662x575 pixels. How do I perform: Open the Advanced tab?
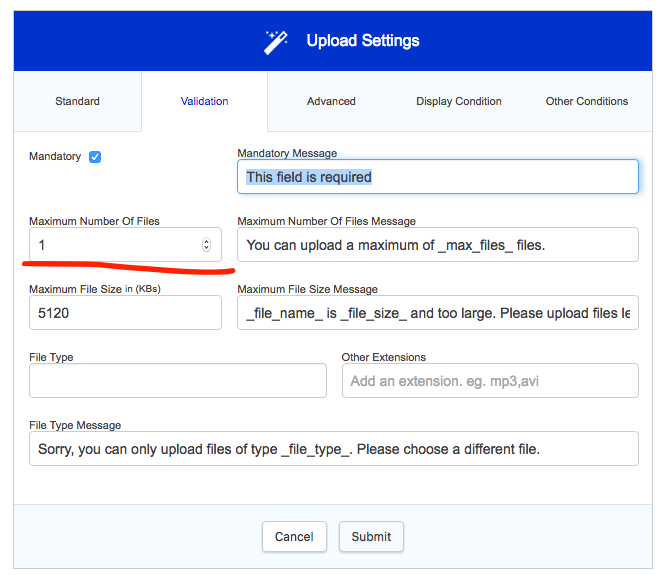tap(331, 101)
